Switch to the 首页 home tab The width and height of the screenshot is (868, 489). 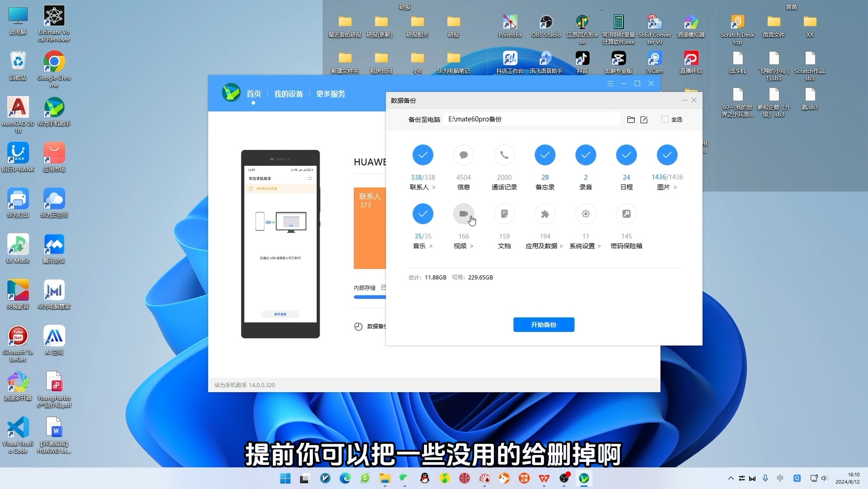(x=254, y=94)
